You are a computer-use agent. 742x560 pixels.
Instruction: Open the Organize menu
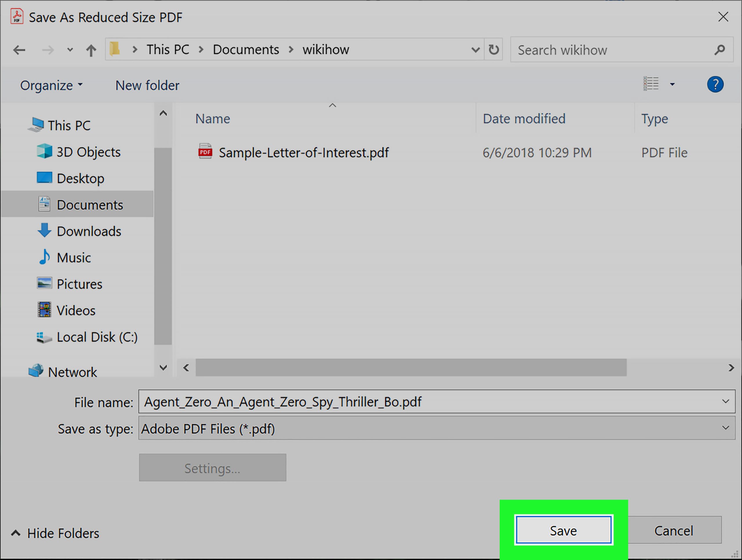pos(51,85)
